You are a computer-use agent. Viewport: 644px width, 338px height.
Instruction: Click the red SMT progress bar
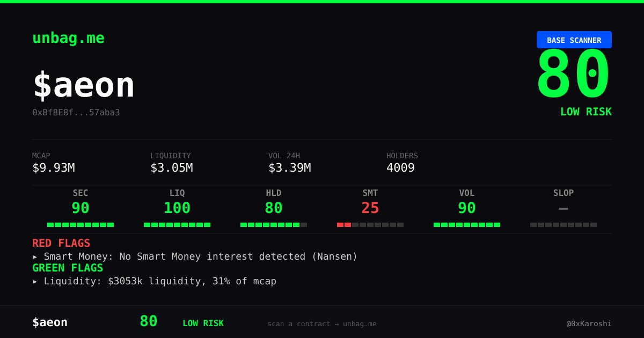tap(370, 225)
